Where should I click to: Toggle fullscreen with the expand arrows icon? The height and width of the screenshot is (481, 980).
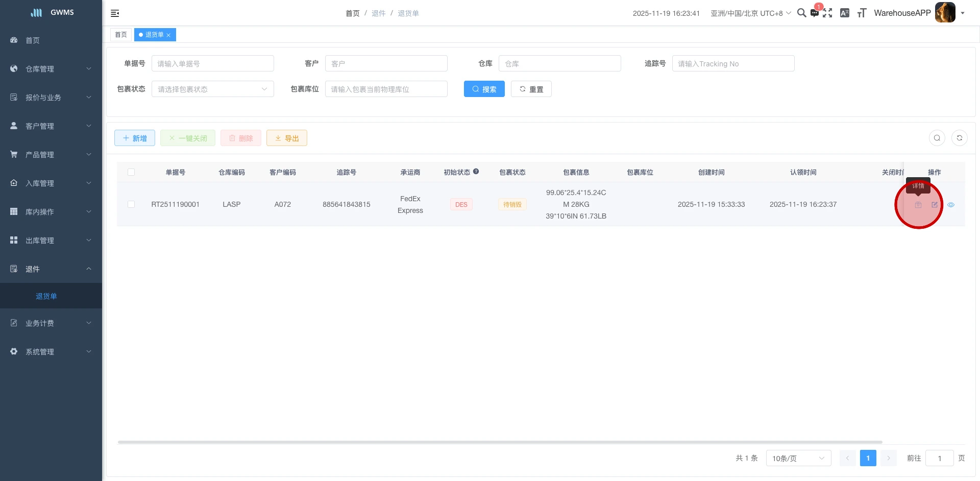pos(827,13)
